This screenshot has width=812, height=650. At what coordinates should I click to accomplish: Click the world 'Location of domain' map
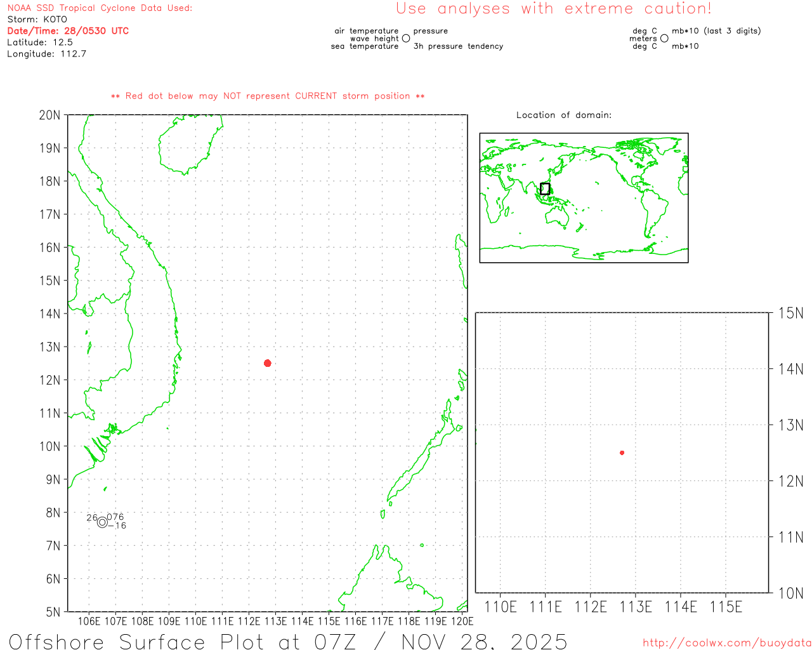584,198
